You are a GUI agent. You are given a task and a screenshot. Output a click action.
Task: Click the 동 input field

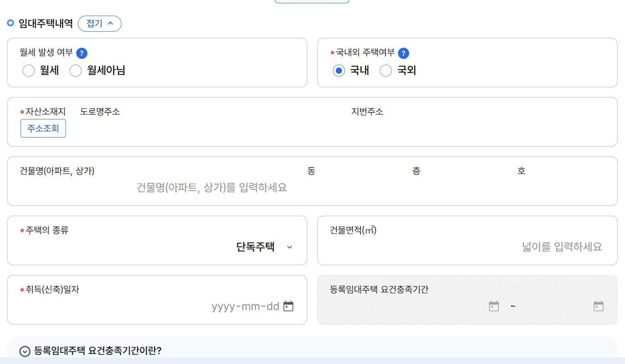tap(330, 188)
